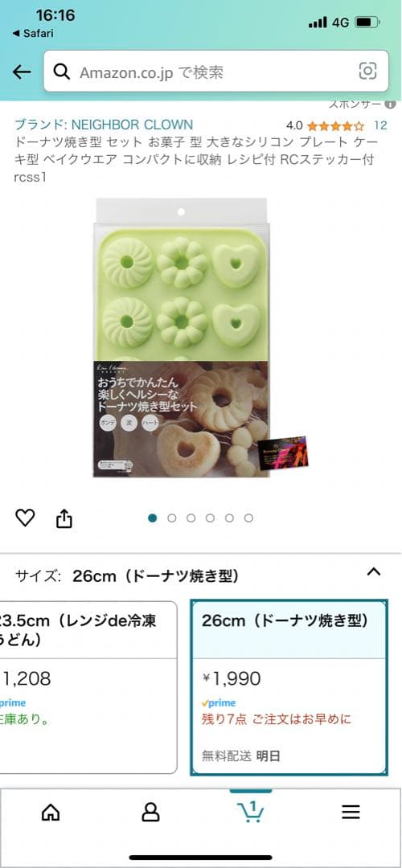Open the 12 reviews count link
The width and height of the screenshot is (402, 868).
click(x=380, y=125)
